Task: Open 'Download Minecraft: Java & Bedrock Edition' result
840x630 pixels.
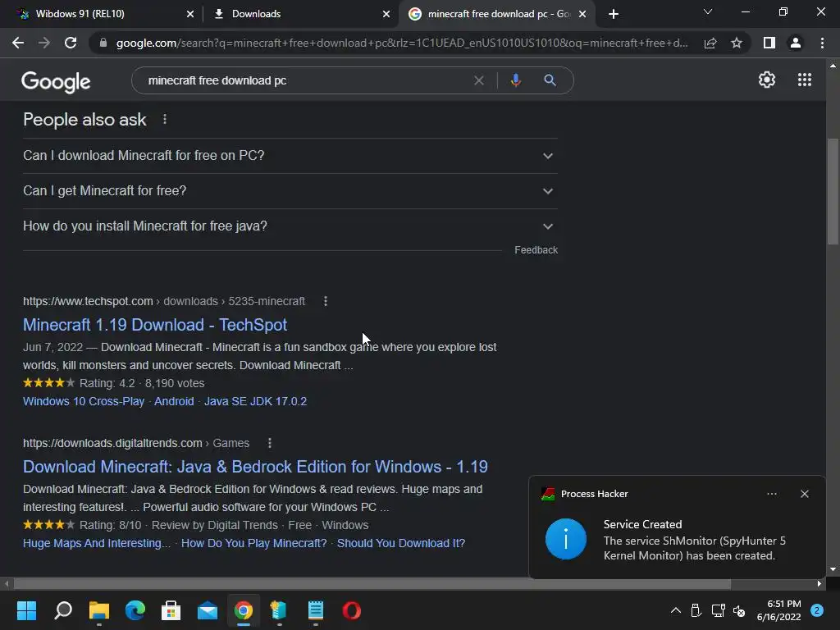Action: pyautogui.click(x=255, y=467)
